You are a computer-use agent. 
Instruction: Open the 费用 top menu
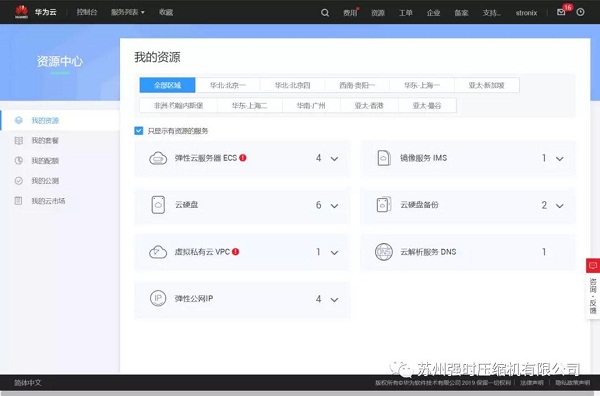(350, 13)
